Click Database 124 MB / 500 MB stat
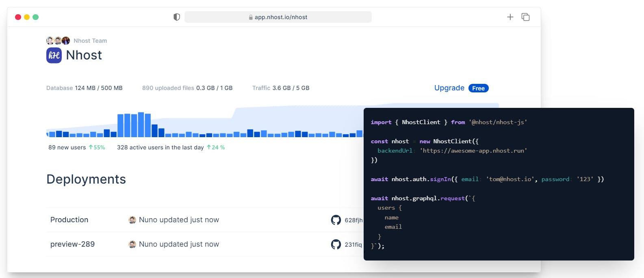This screenshot has height=278, width=644. point(85,88)
